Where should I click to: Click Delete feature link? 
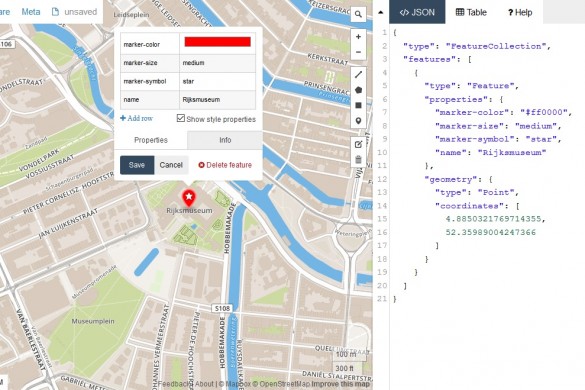point(225,165)
